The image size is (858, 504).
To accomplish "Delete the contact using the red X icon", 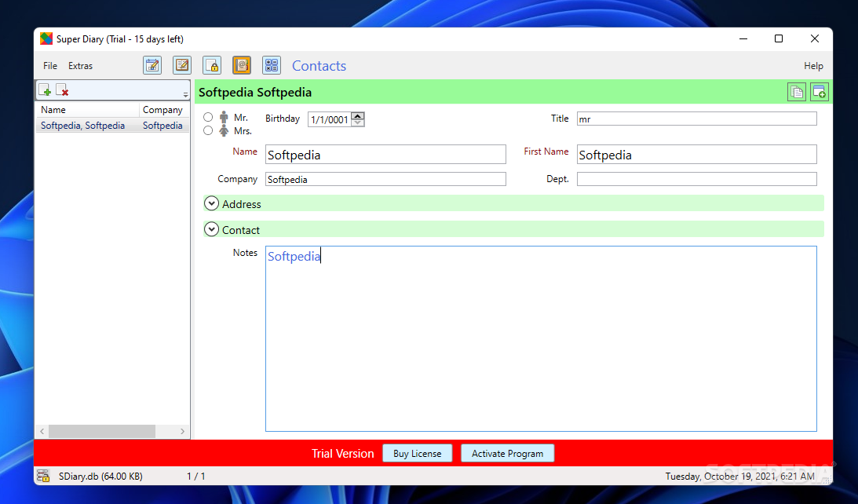I will (62, 89).
